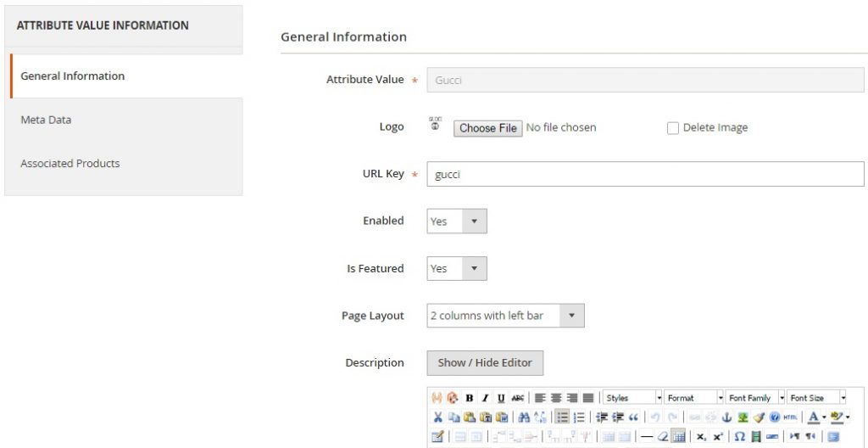Open the Enabled dropdown

457,221
